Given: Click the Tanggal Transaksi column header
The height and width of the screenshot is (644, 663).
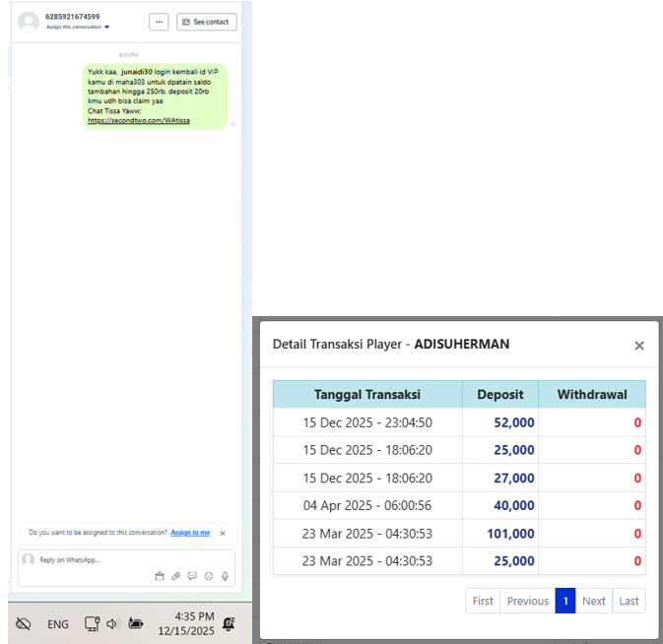Looking at the screenshot, I should coord(367,394).
